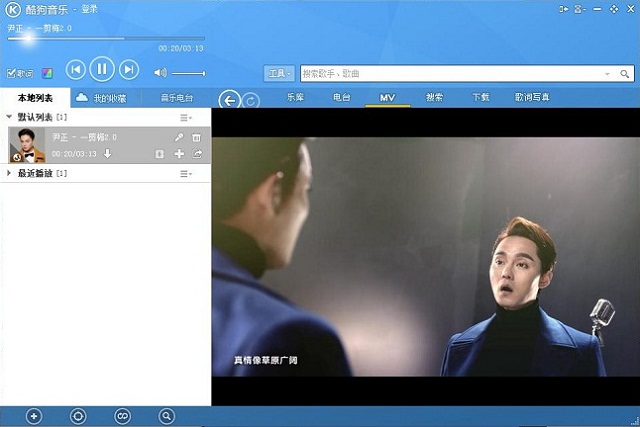Select the song 尹正 - 一剪梅2.0 row title
Screen dimensions: 640x427
pos(84,137)
